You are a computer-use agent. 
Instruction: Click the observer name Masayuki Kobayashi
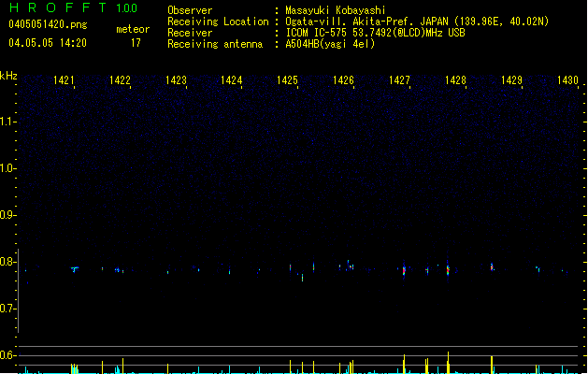pyautogui.click(x=336, y=10)
